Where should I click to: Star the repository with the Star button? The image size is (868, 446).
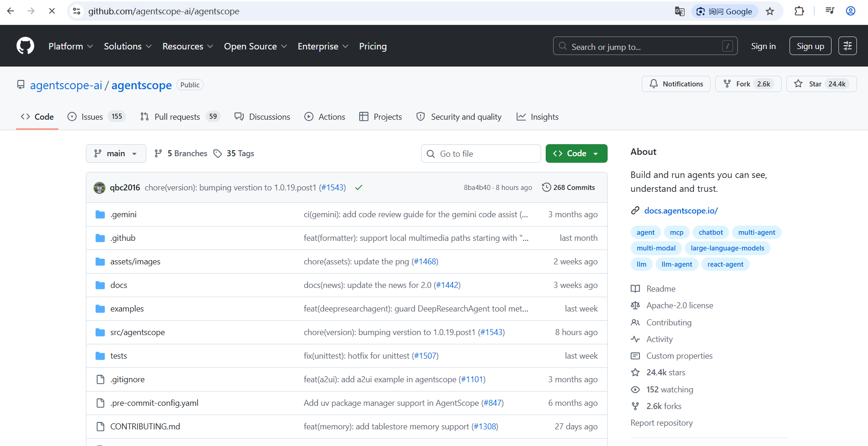821,84
